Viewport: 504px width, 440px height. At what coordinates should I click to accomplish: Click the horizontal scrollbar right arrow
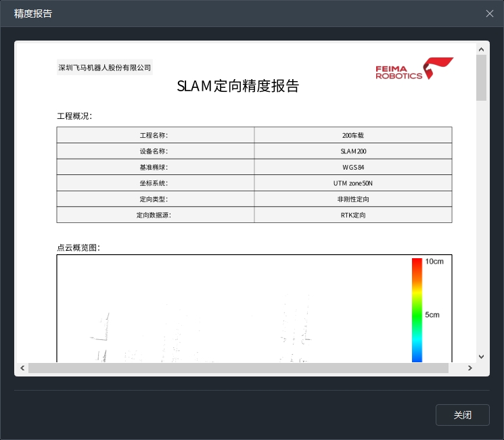pyautogui.click(x=470, y=368)
